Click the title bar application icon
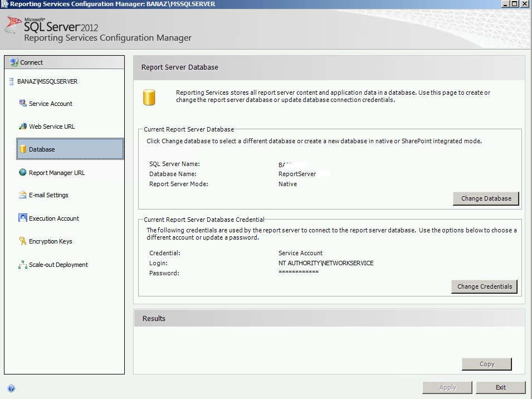532x399 pixels. click(x=4, y=4)
